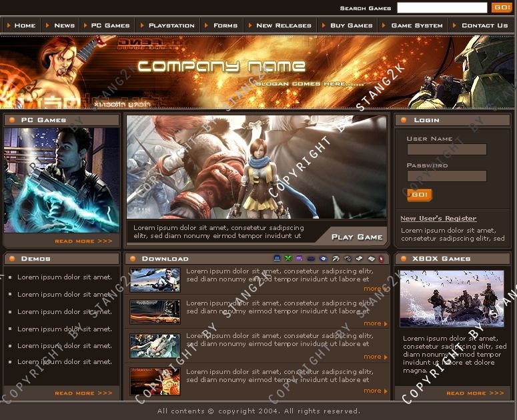This screenshot has width=517, height=420.
Task: Select New Releases in the navigation bar
Action: tap(284, 25)
